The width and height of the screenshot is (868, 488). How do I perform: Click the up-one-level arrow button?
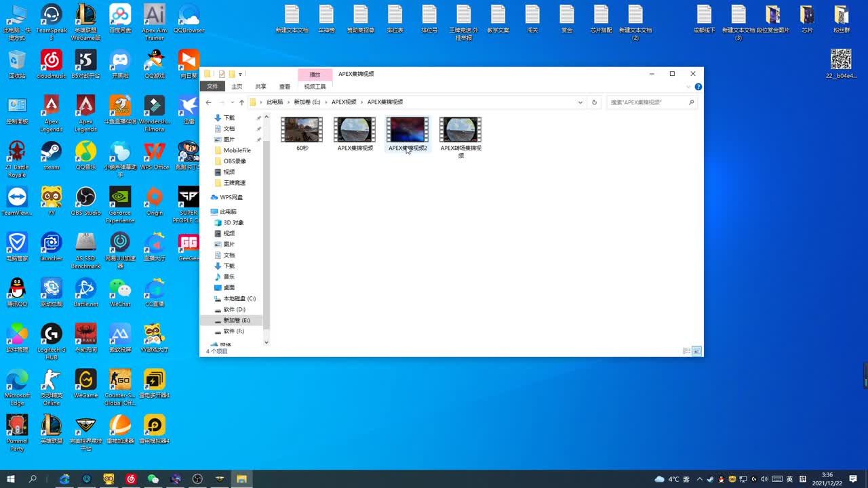click(241, 102)
